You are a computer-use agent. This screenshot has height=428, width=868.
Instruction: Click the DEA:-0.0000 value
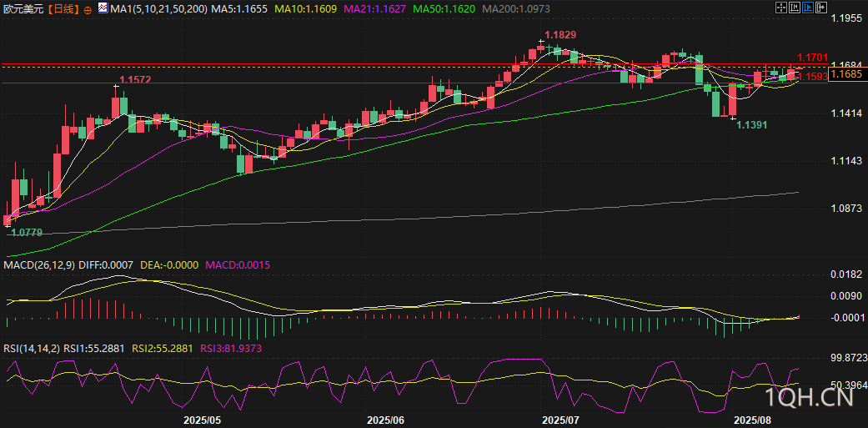pos(168,266)
